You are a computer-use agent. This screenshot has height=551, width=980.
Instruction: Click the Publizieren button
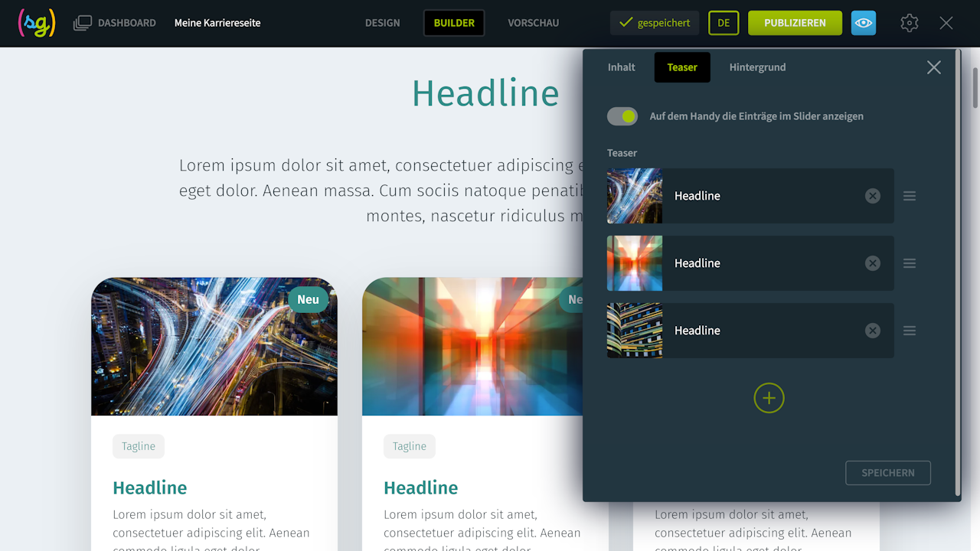point(795,23)
